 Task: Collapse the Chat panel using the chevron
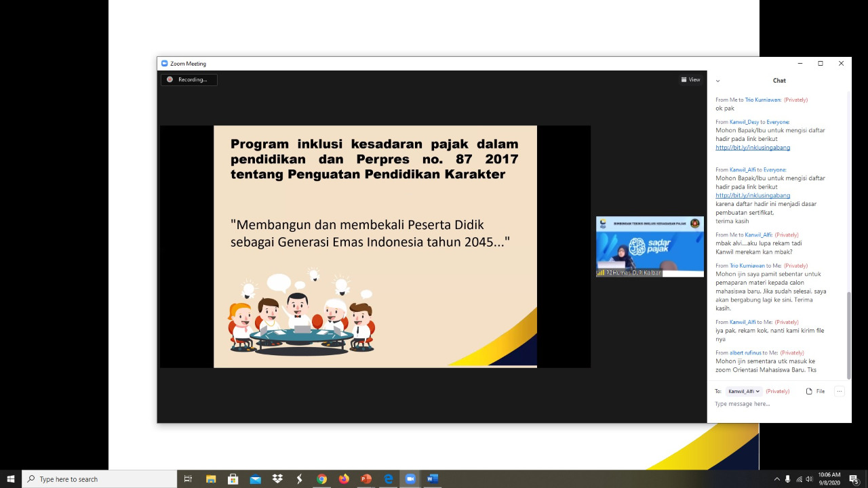(717, 81)
